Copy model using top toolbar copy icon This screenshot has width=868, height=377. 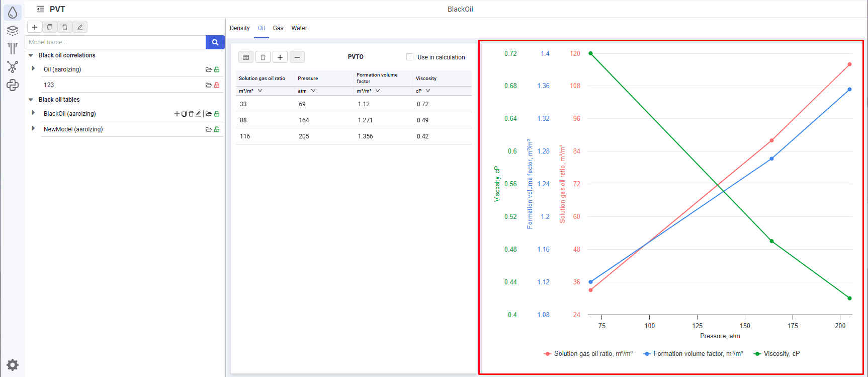click(x=50, y=27)
